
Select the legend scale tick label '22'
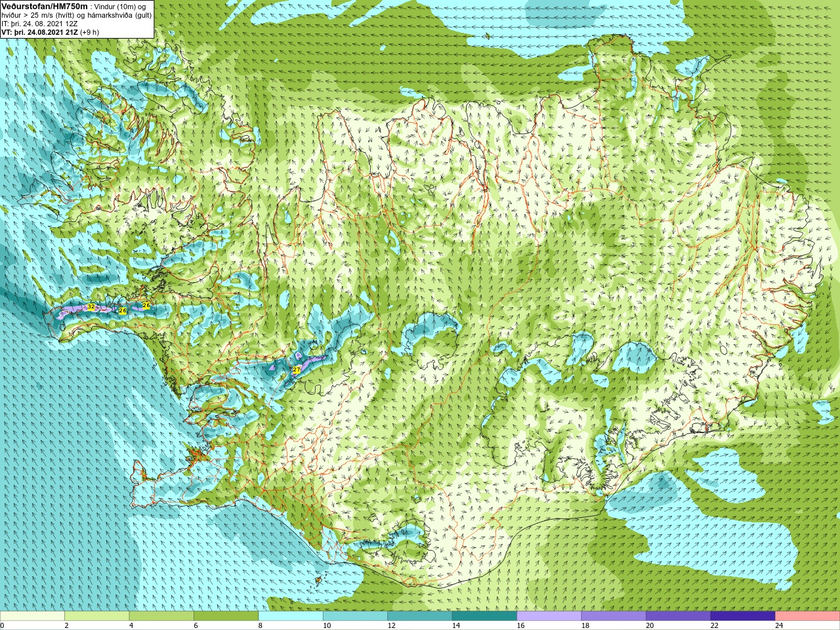pos(714,625)
